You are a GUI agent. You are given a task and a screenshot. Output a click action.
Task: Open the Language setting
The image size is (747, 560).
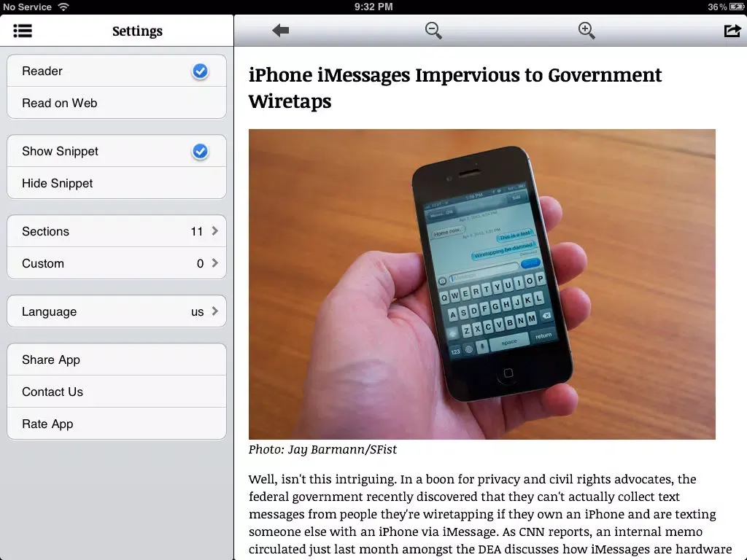(117, 311)
